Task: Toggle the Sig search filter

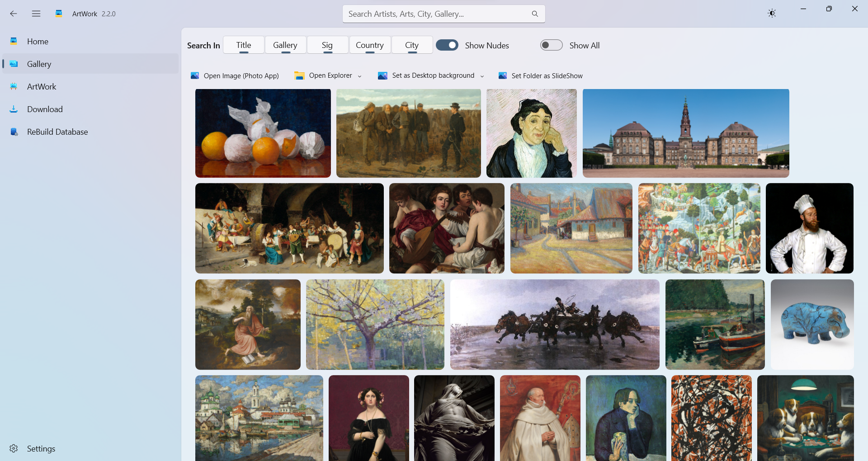Action: point(327,45)
